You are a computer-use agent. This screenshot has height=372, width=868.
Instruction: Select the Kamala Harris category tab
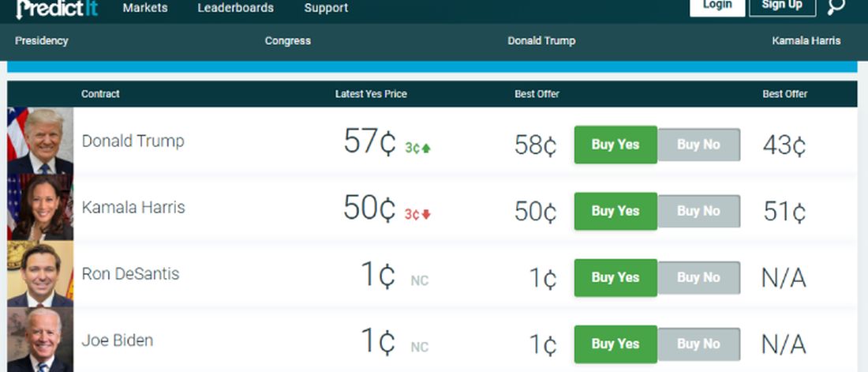(806, 40)
